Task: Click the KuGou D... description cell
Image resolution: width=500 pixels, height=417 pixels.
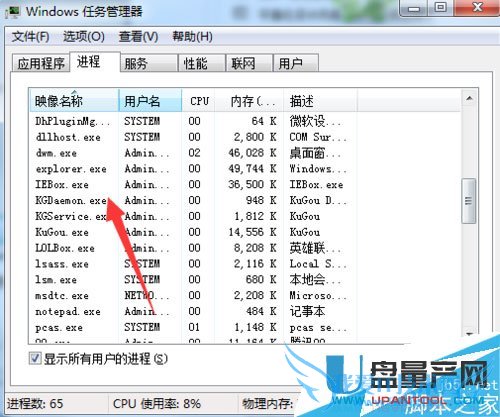Action: point(318,201)
